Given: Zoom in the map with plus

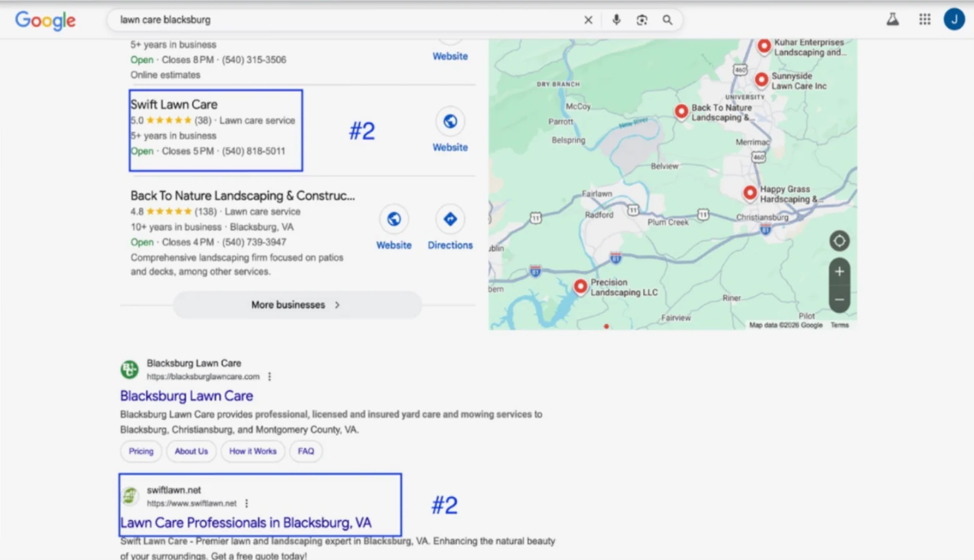Looking at the screenshot, I should (x=839, y=272).
